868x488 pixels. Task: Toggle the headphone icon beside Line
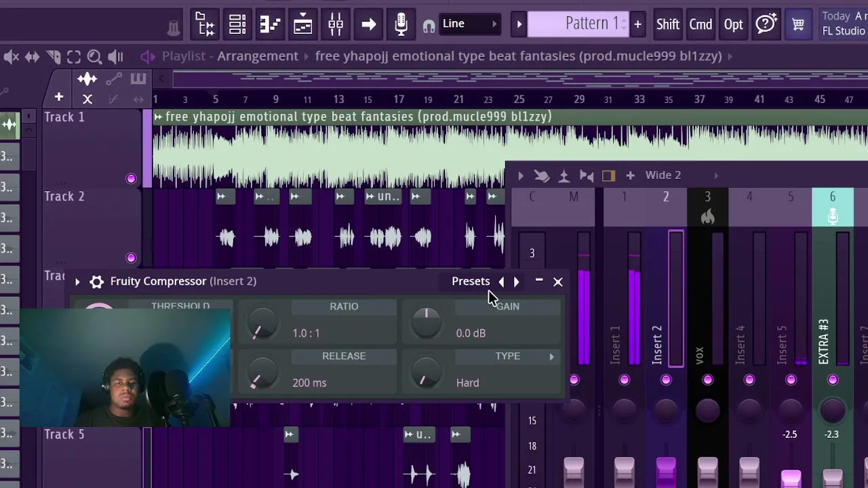click(429, 26)
